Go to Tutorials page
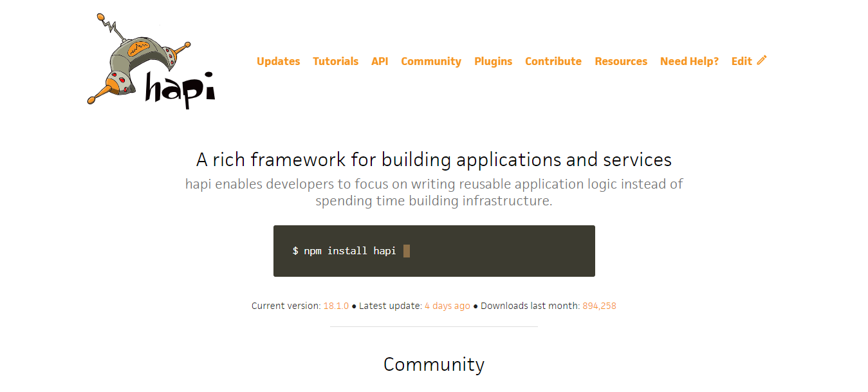This screenshot has height=392, width=868. [x=335, y=61]
